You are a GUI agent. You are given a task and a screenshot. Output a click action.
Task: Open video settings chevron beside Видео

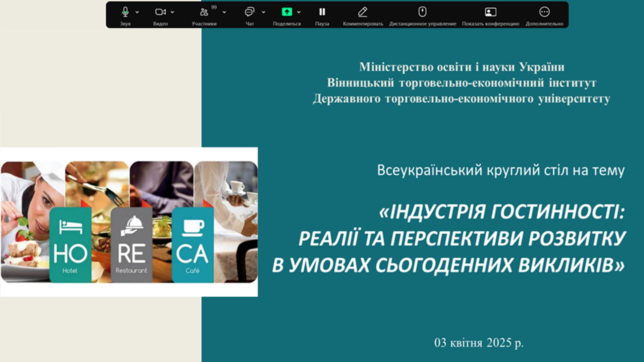(x=172, y=12)
